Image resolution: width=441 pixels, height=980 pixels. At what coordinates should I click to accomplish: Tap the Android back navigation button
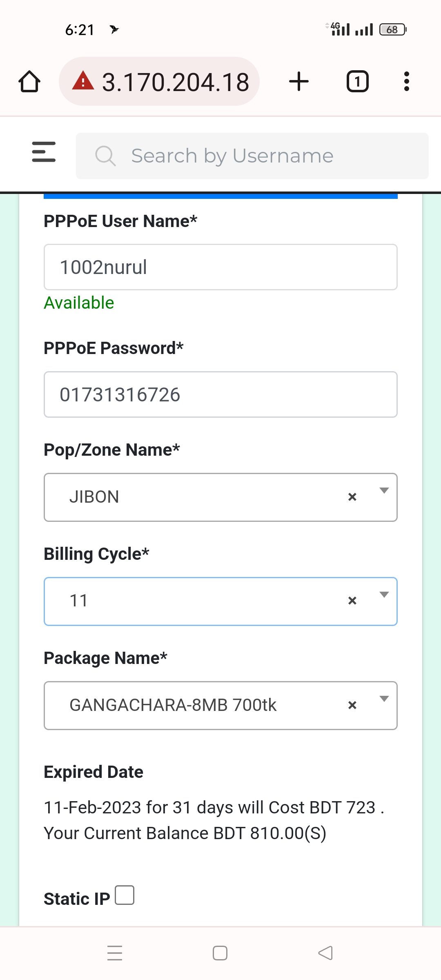(325, 953)
